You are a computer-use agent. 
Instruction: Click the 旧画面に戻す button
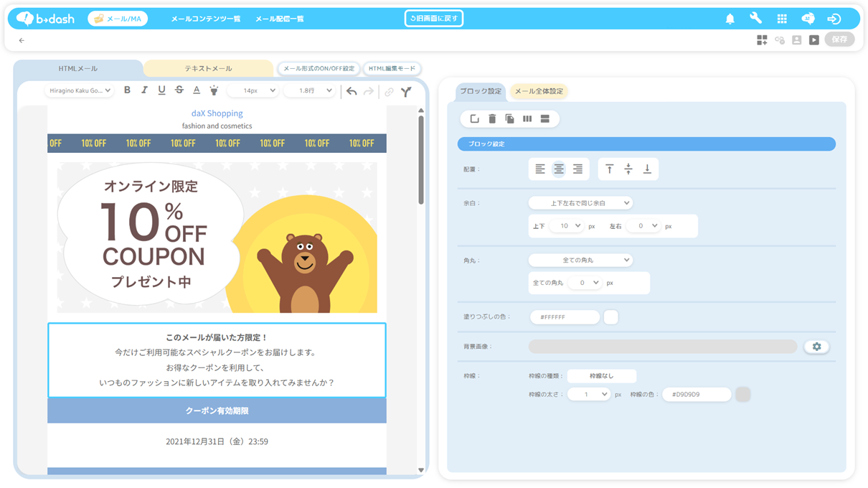[x=434, y=19]
